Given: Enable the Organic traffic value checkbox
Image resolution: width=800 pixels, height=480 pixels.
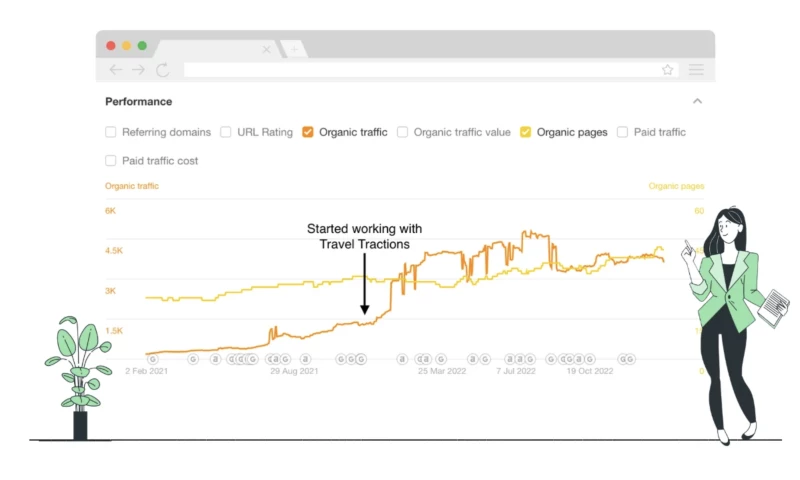Looking at the screenshot, I should click(403, 132).
